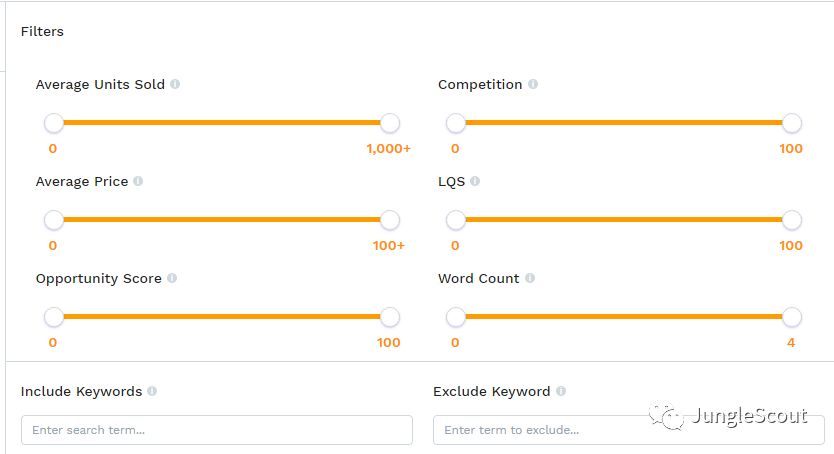Click the Word Count minimum handle

click(456, 317)
